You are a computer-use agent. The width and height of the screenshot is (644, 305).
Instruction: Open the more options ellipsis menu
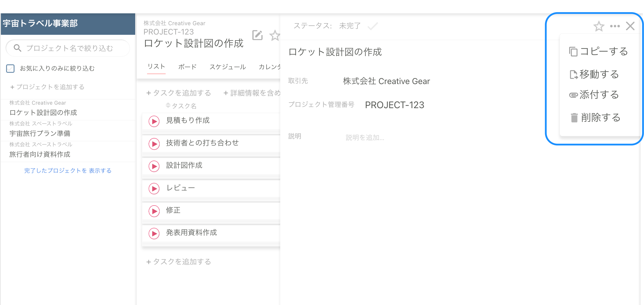614,26
